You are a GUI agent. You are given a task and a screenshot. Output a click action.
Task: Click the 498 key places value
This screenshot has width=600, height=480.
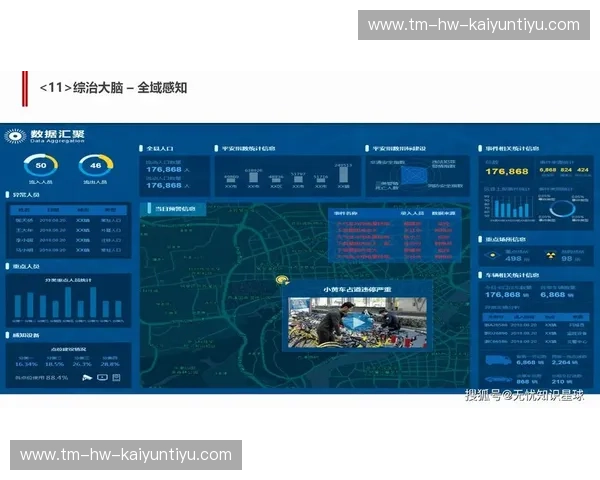pos(513,259)
